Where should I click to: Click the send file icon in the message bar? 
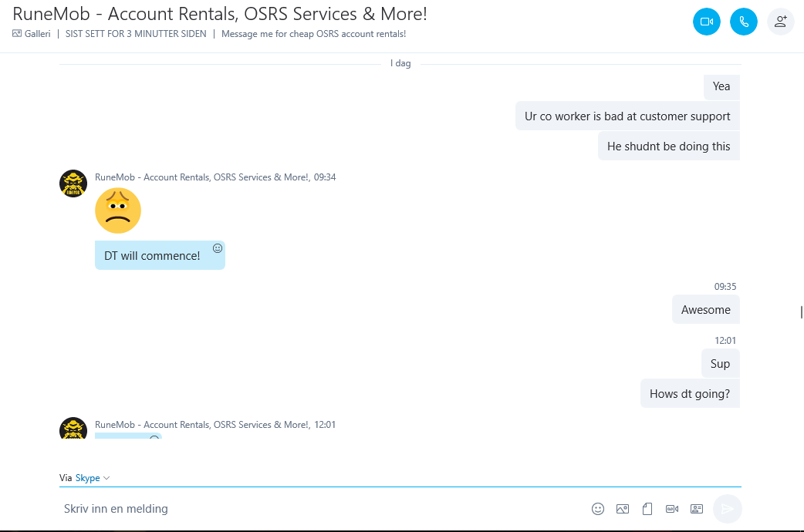pos(647,509)
